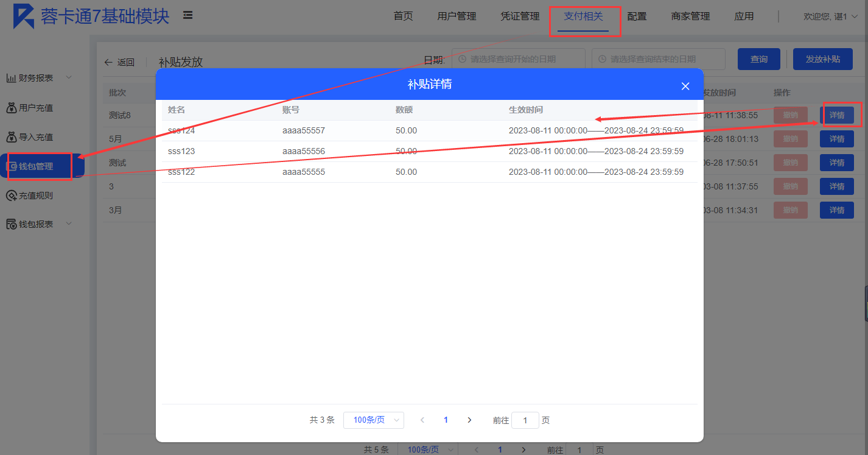The image size is (868, 455).
Task: Select 充值规则 in the sidebar
Action: [36, 196]
